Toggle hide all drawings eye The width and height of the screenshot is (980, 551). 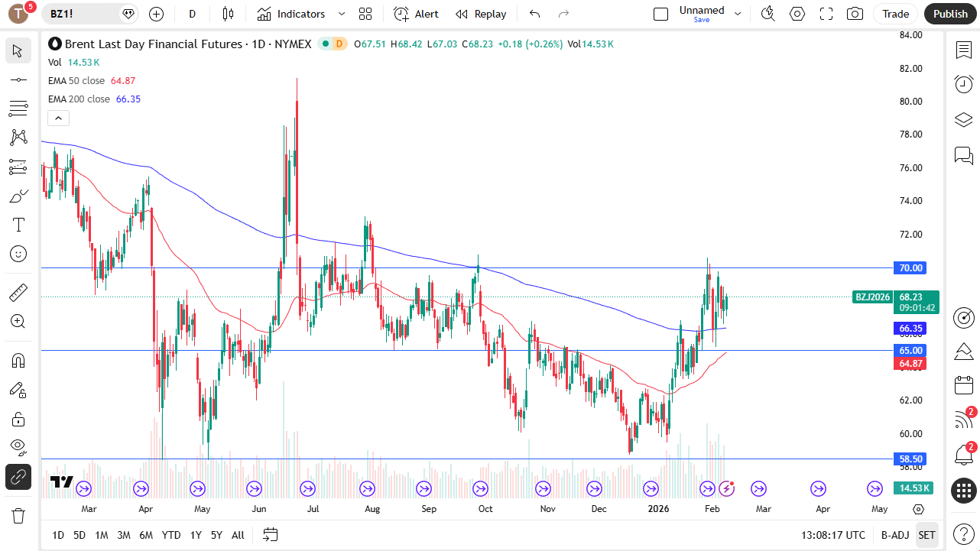click(18, 447)
